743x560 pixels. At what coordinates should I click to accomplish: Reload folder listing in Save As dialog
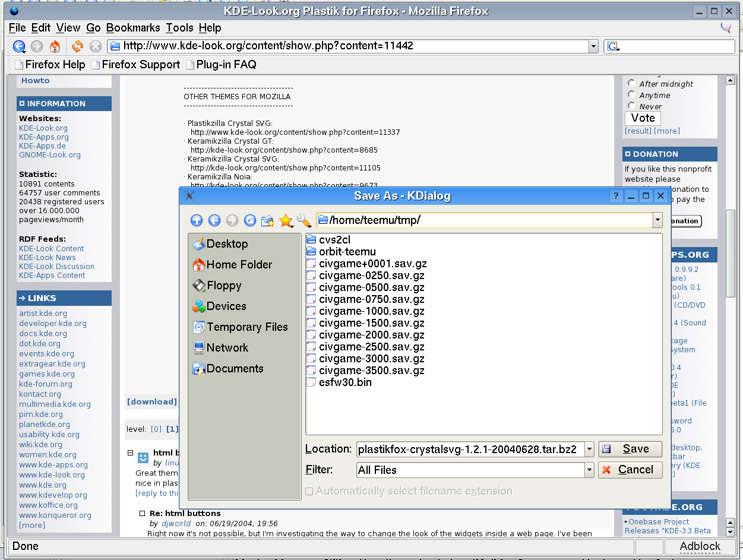click(250, 220)
